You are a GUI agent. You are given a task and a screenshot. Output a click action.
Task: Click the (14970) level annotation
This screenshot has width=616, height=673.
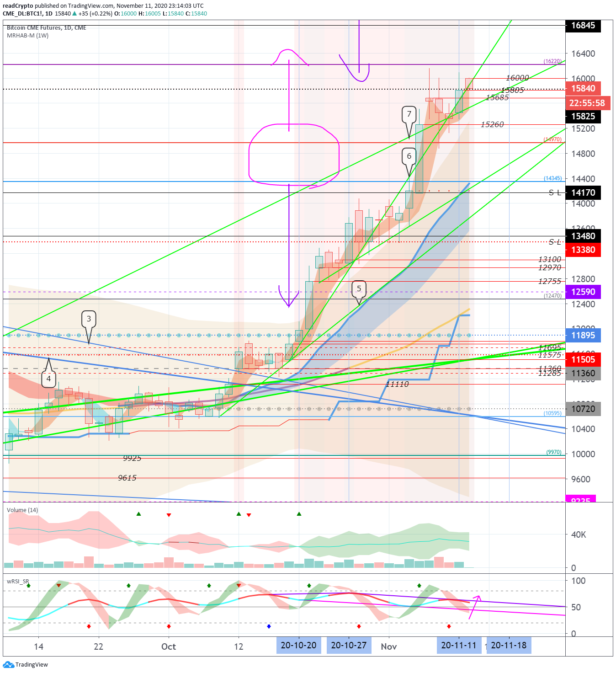pyautogui.click(x=552, y=139)
